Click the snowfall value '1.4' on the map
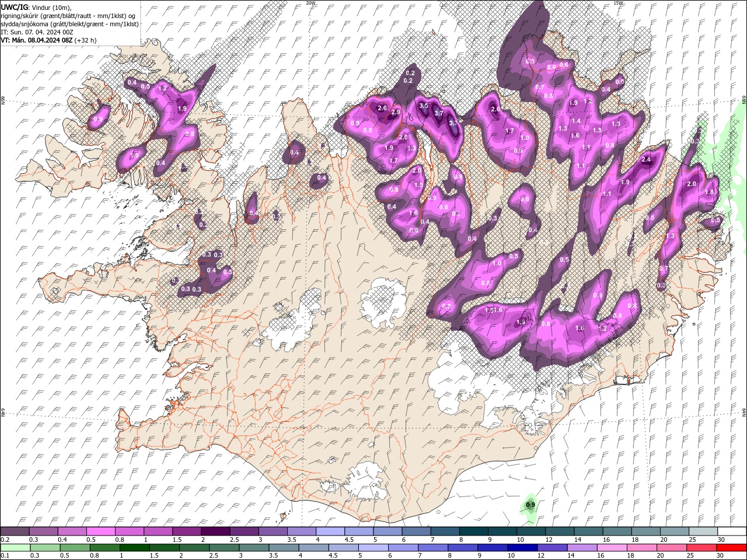Viewport: 747px width, 560px height. coord(576,121)
